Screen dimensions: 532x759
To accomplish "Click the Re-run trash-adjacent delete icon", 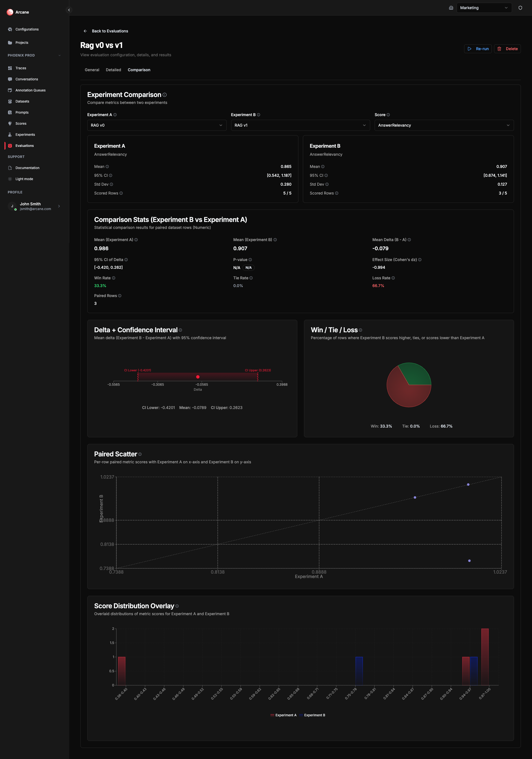I will click(x=500, y=48).
